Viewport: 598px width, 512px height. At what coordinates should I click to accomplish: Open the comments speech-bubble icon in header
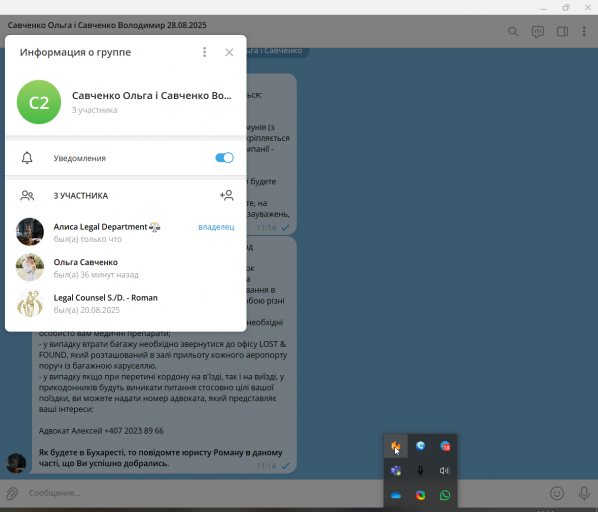[538, 32]
